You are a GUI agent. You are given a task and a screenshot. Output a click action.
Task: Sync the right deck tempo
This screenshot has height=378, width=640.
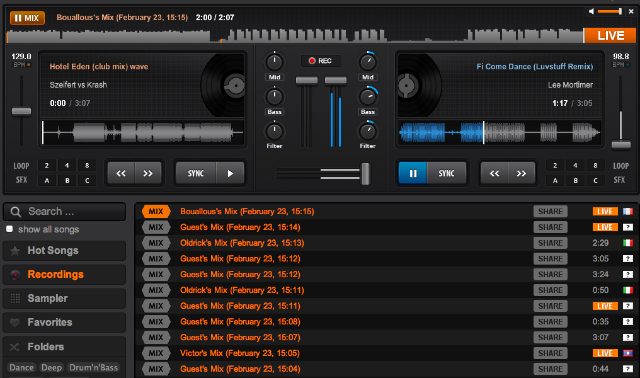[x=446, y=173]
